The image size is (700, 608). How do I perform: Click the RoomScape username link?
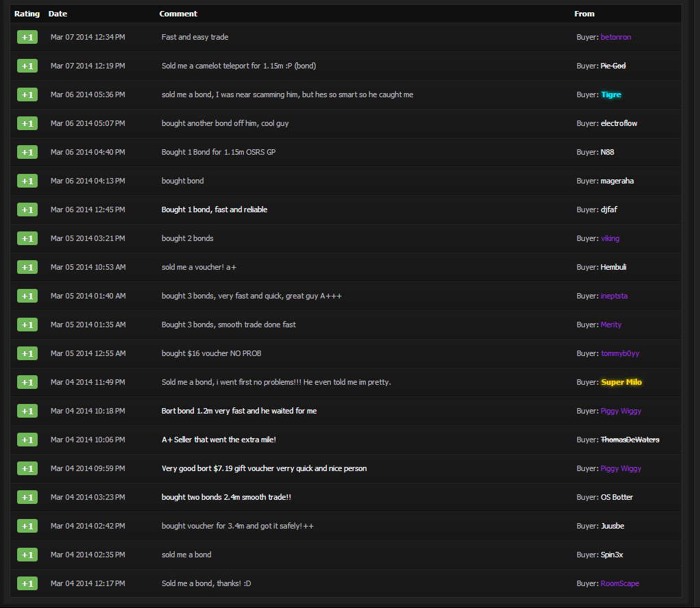tap(620, 583)
